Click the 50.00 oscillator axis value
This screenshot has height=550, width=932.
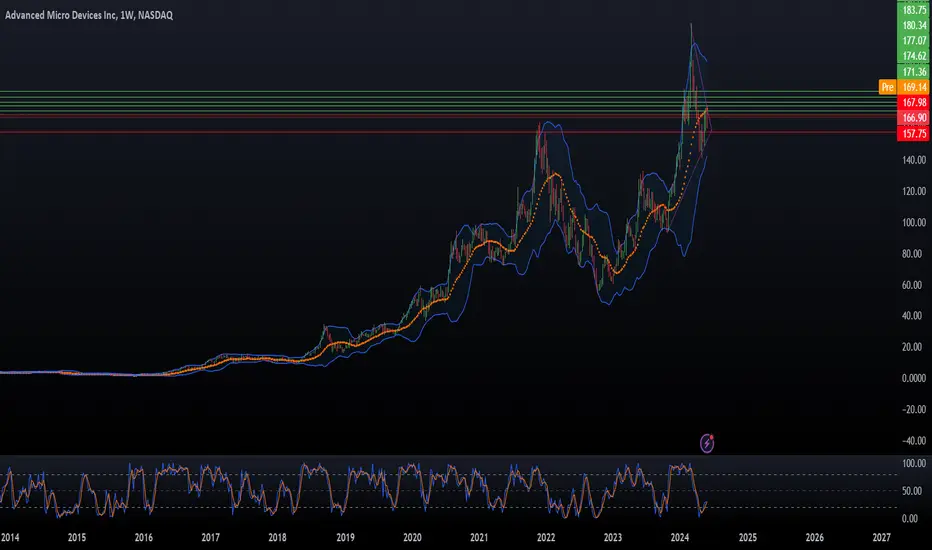914,491
